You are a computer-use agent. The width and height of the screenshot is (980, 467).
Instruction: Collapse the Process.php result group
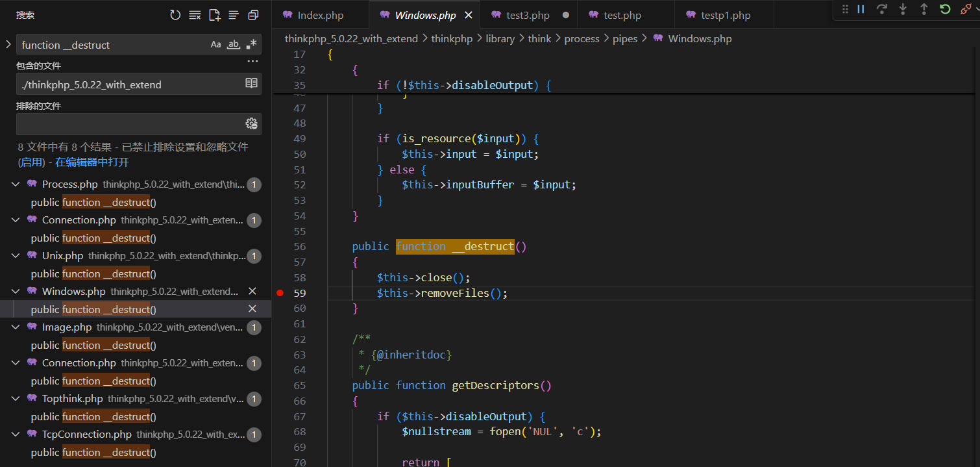[16, 184]
